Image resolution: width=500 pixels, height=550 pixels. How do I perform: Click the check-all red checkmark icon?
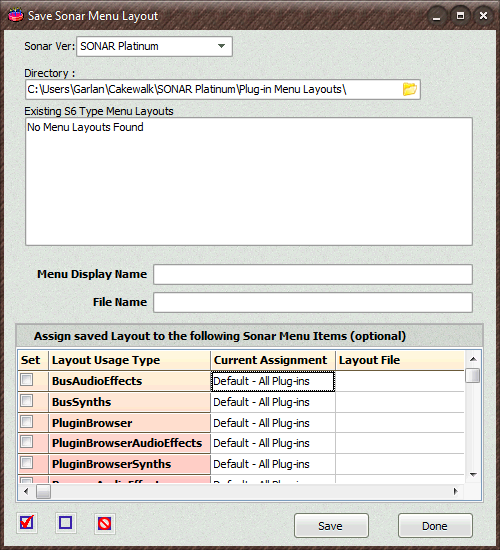(27, 523)
